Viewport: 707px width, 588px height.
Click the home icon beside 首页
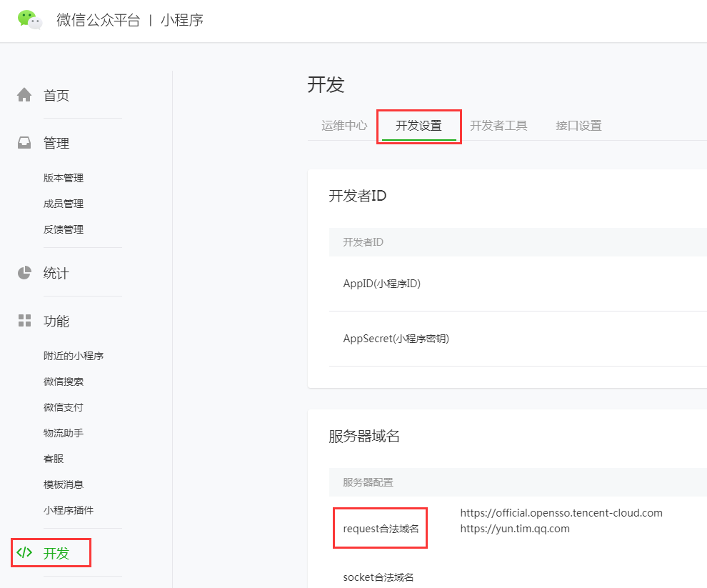[25, 95]
